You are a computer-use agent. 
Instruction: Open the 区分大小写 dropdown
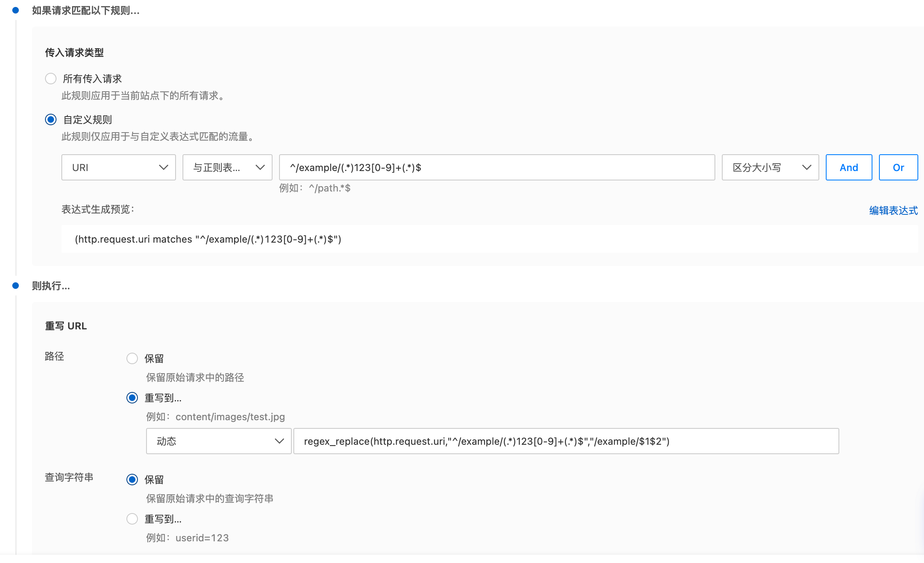coord(770,167)
